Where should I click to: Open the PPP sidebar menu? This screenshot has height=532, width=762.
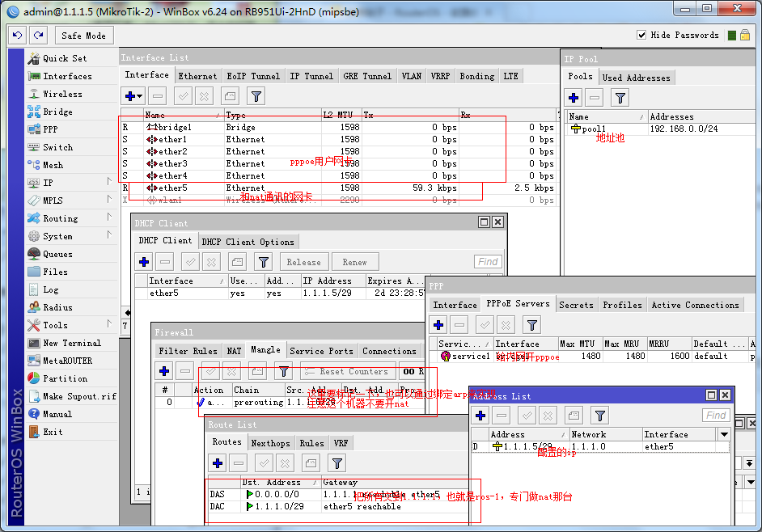(x=50, y=129)
